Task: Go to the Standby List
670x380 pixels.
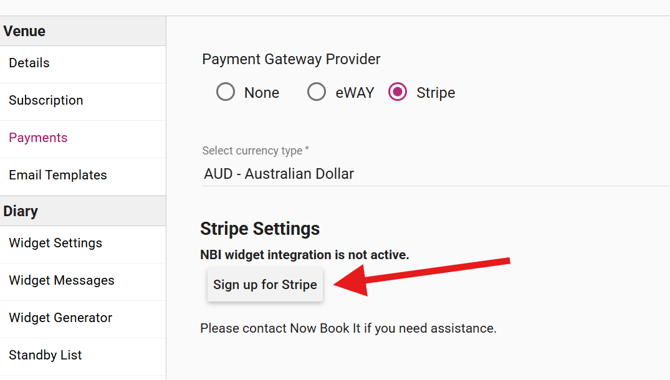Action: 83,355
